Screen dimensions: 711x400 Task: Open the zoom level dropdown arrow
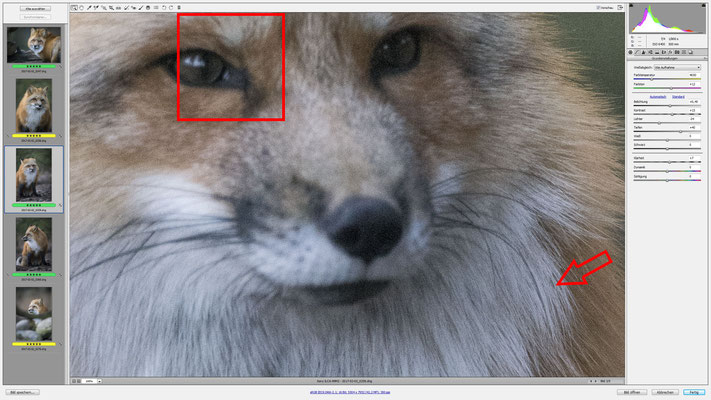click(x=100, y=381)
